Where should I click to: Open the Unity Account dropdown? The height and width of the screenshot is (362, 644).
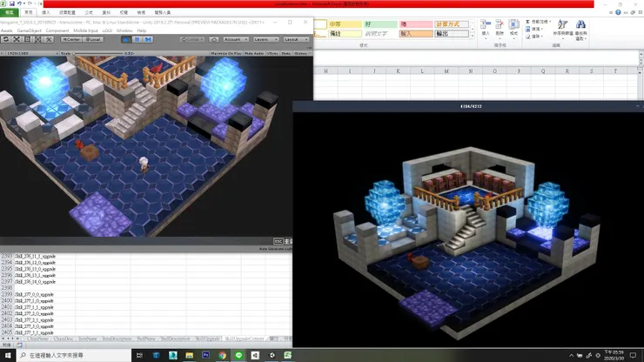click(236, 39)
